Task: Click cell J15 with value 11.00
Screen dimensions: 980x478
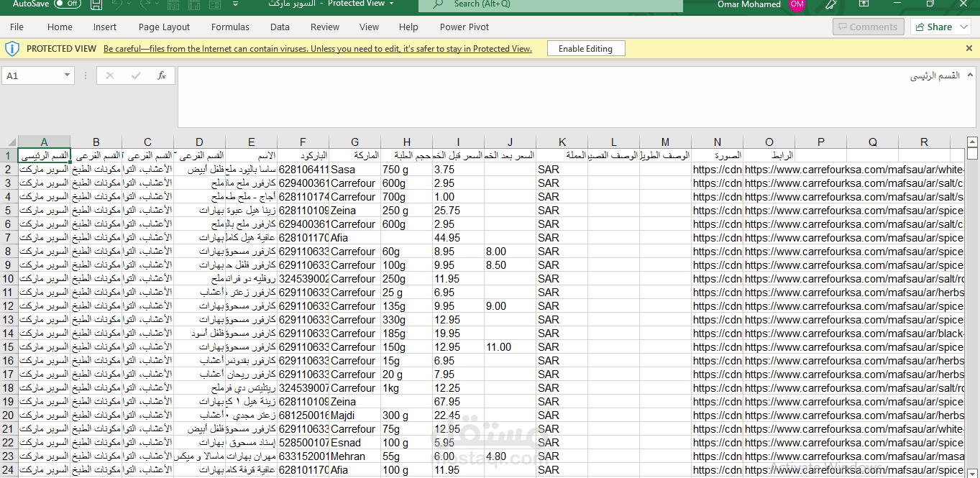Action: [x=510, y=347]
